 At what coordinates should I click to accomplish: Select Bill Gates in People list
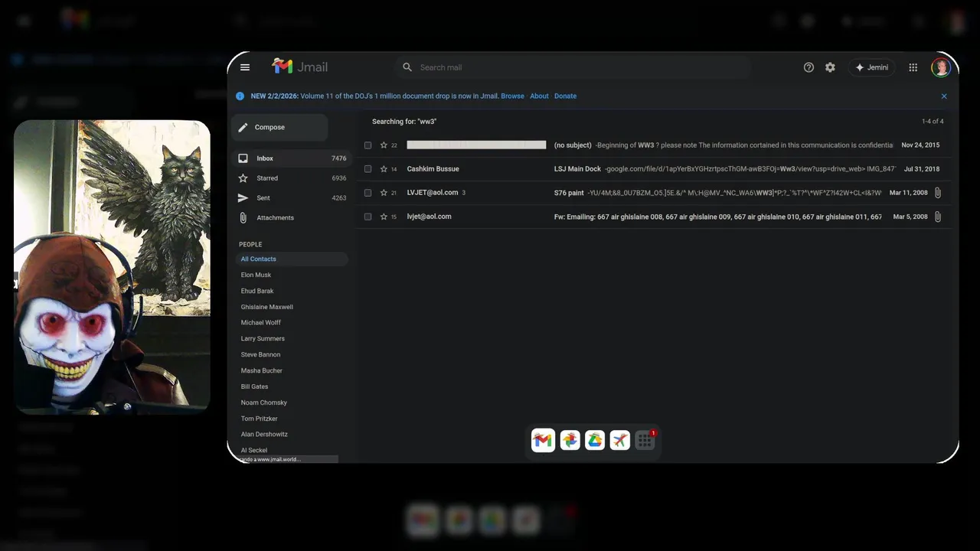[x=254, y=387]
